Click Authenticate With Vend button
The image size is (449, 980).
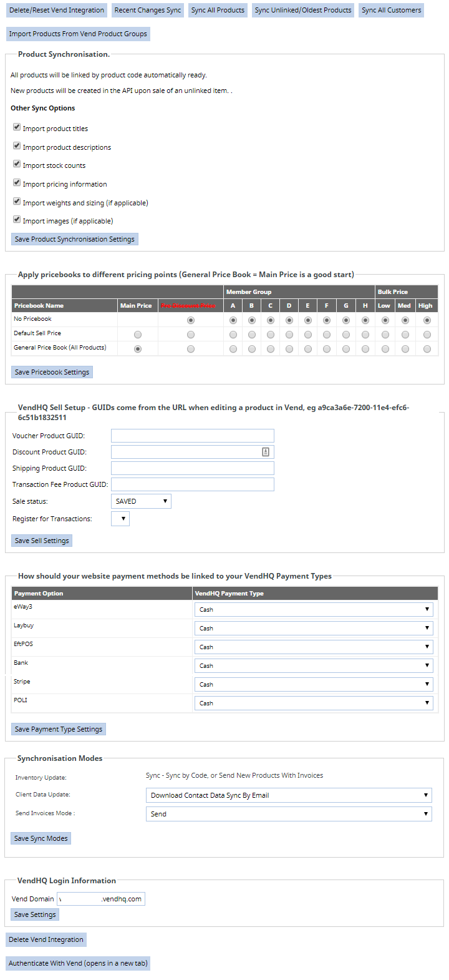click(78, 963)
